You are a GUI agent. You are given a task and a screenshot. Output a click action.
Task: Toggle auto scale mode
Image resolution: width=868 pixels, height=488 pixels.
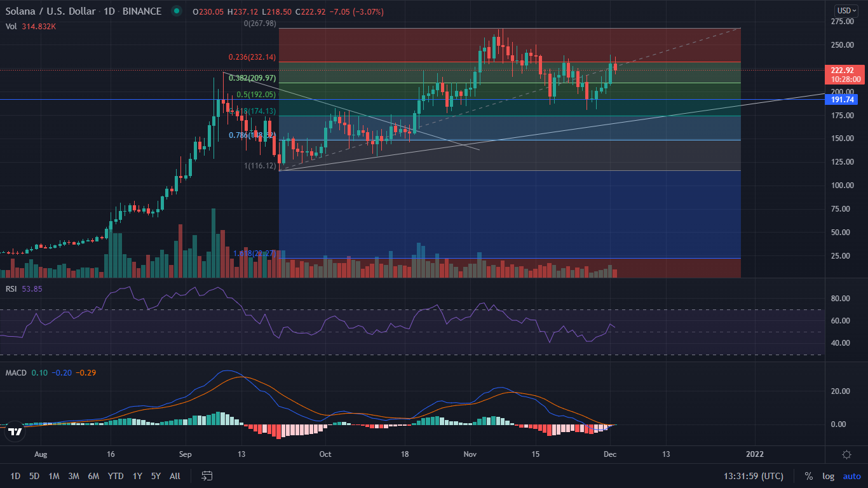pyautogui.click(x=851, y=476)
